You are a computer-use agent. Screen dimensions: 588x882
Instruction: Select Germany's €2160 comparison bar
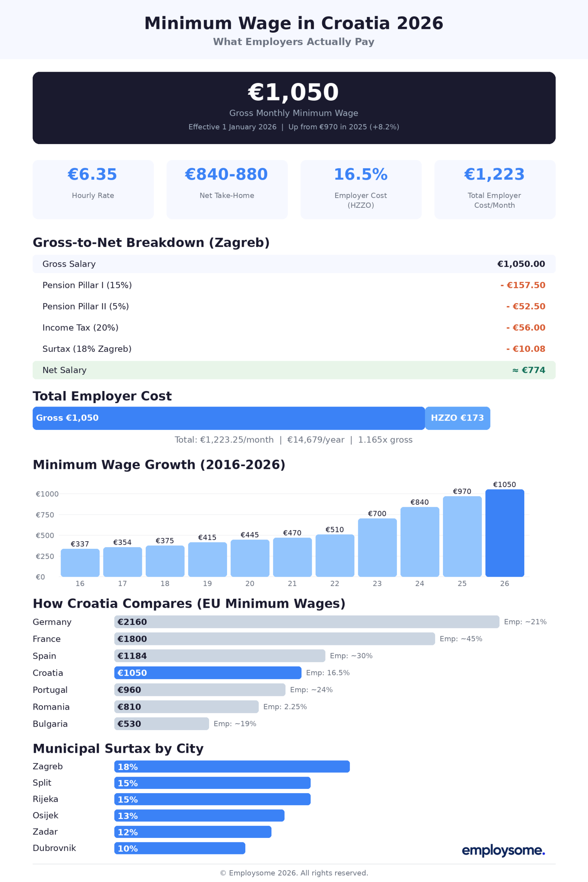(307, 622)
